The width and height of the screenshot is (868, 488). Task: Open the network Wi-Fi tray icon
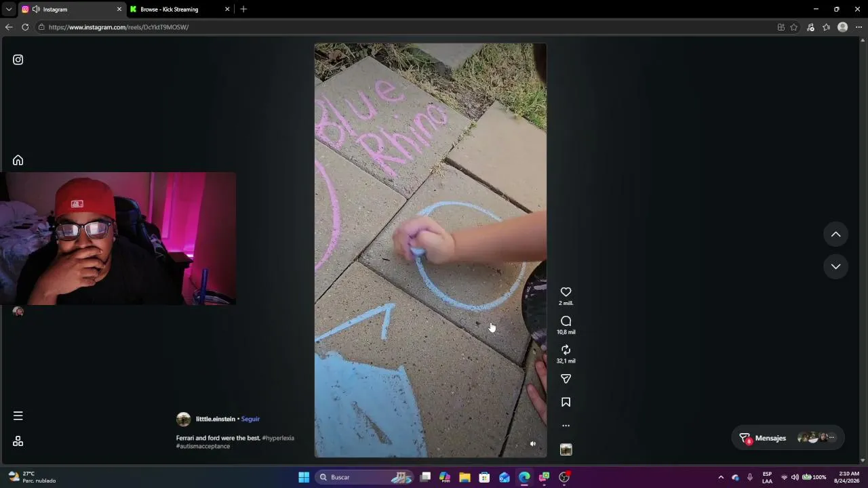click(785, 477)
